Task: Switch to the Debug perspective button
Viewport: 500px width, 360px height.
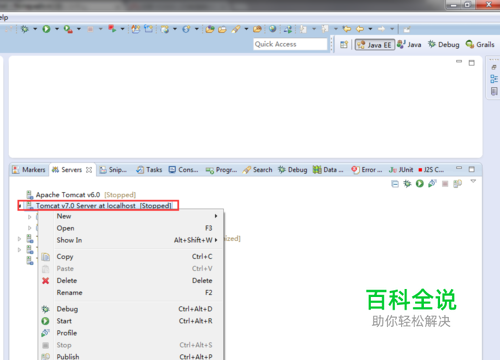Action: pos(444,45)
